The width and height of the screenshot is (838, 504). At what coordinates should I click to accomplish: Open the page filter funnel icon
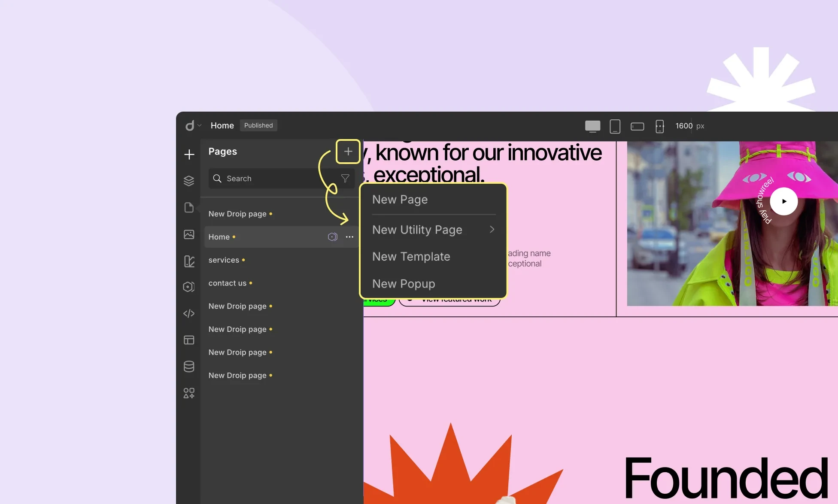click(345, 179)
